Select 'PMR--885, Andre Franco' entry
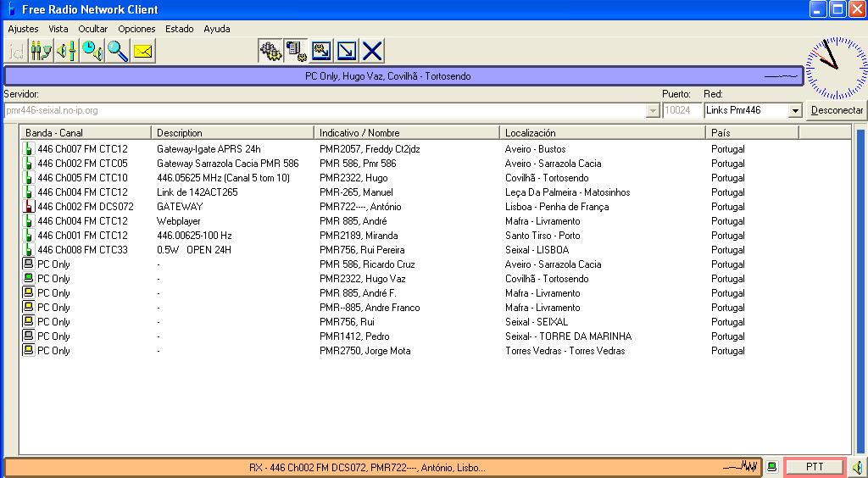Image resolution: width=868 pixels, height=478 pixels. pos(370,307)
